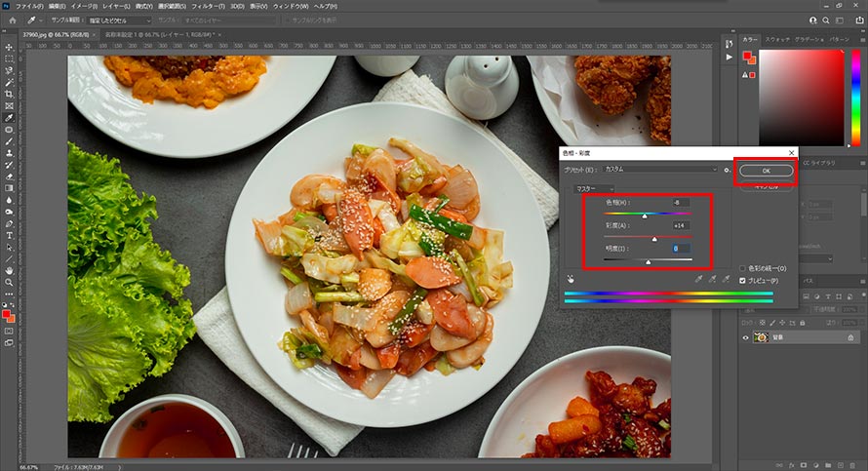The image size is (868, 471).
Task: Change the screen mode
Action: (9, 342)
